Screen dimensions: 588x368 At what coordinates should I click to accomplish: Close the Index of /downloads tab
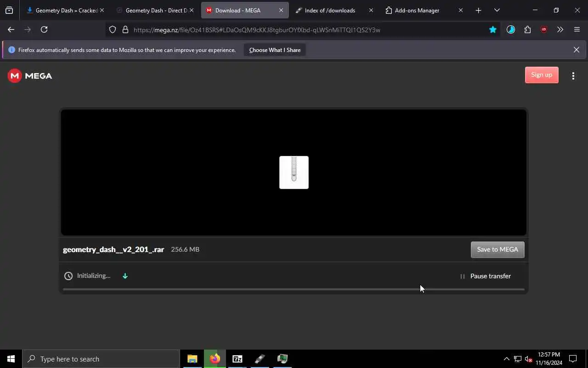(x=371, y=10)
